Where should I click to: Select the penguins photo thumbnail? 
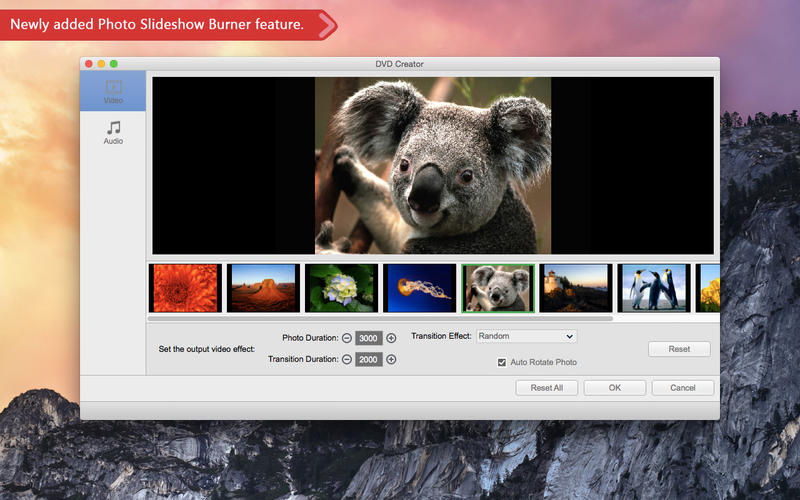653,288
